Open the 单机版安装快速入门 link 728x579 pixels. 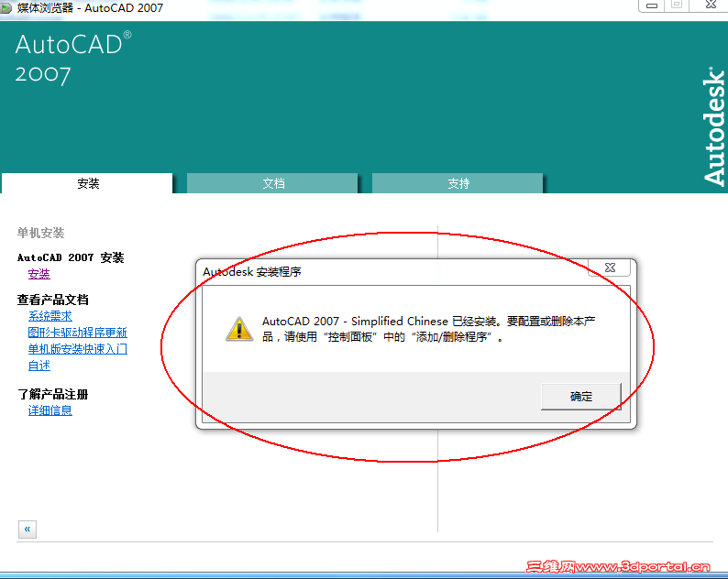[x=78, y=349]
